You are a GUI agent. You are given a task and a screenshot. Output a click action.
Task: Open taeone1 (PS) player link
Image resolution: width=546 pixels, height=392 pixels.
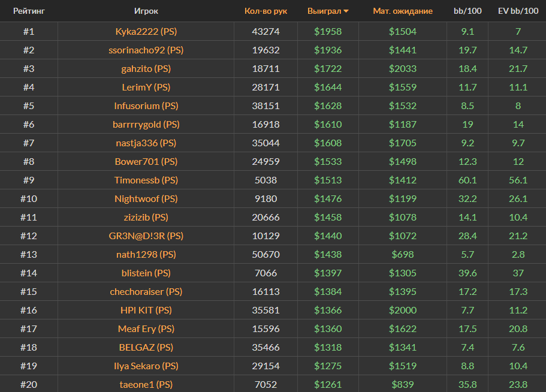[x=146, y=384]
